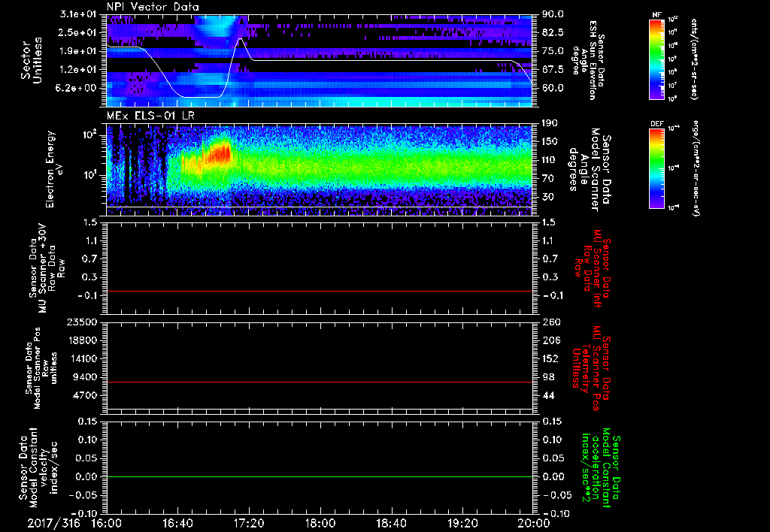Click the "16:40" time axis label
770x532 pixels.
coord(177,523)
